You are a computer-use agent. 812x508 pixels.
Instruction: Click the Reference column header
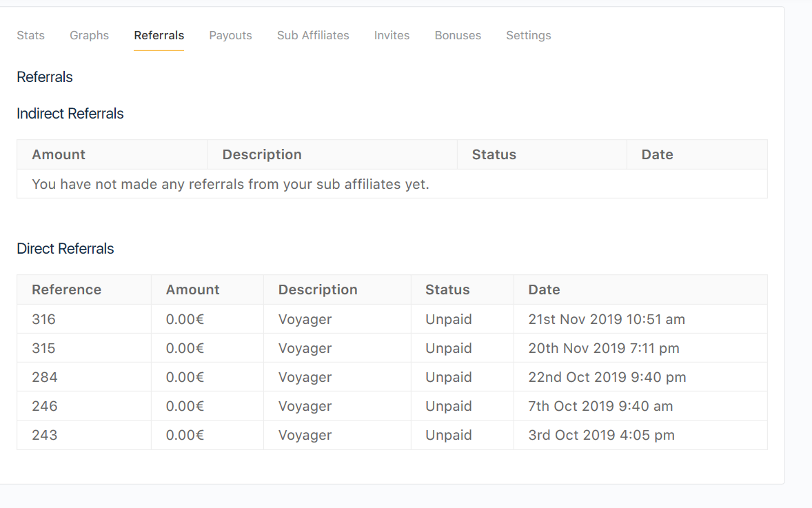66,289
